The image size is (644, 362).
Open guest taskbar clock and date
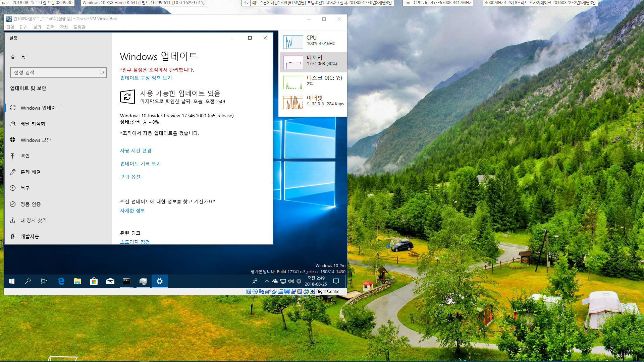(316, 281)
